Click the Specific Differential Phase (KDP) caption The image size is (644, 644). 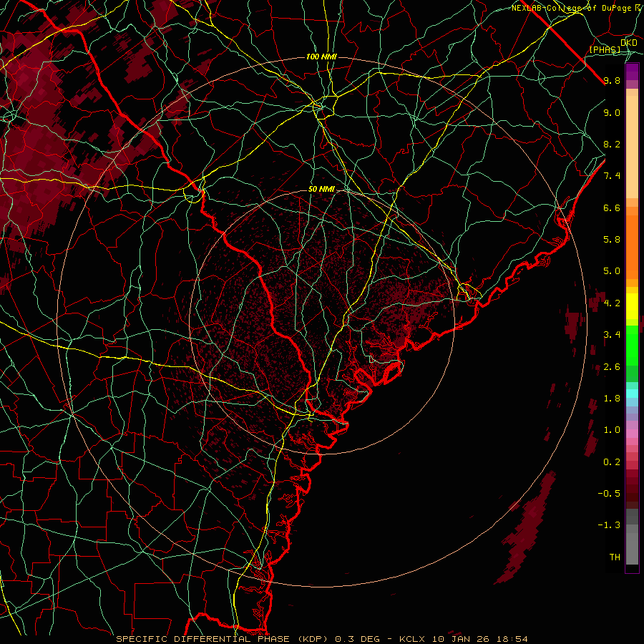(x=223, y=639)
